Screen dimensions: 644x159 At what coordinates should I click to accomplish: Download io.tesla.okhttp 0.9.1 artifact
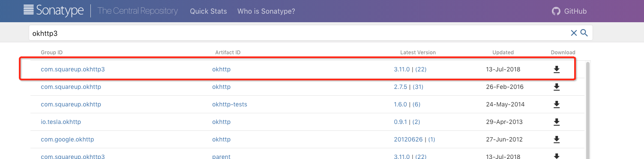[557, 122]
